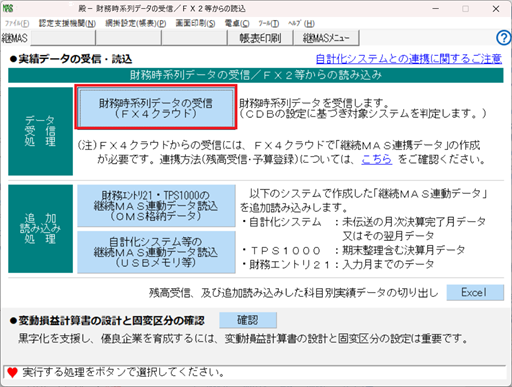This screenshot has height=387, width=512.
Task: Click 財務時系列データの受信 (FX4クラウド) button
Action: pyautogui.click(x=156, y=108)
